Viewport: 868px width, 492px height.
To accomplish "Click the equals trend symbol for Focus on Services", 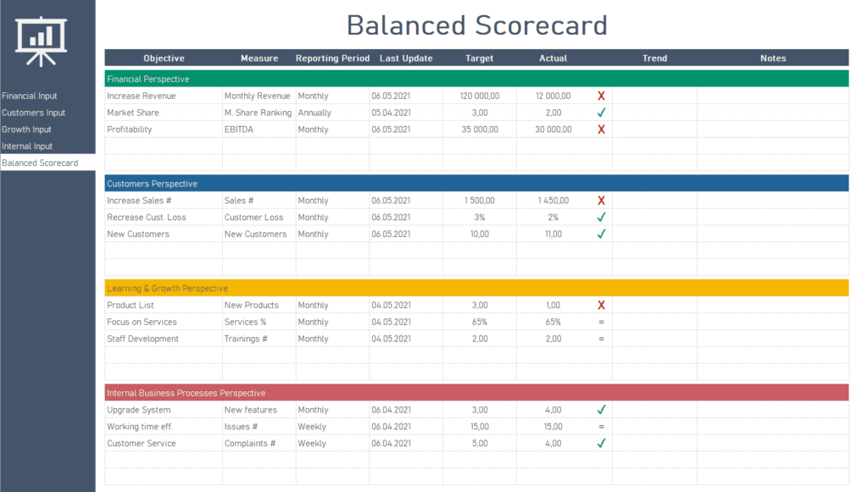I will tap(601, 322).
